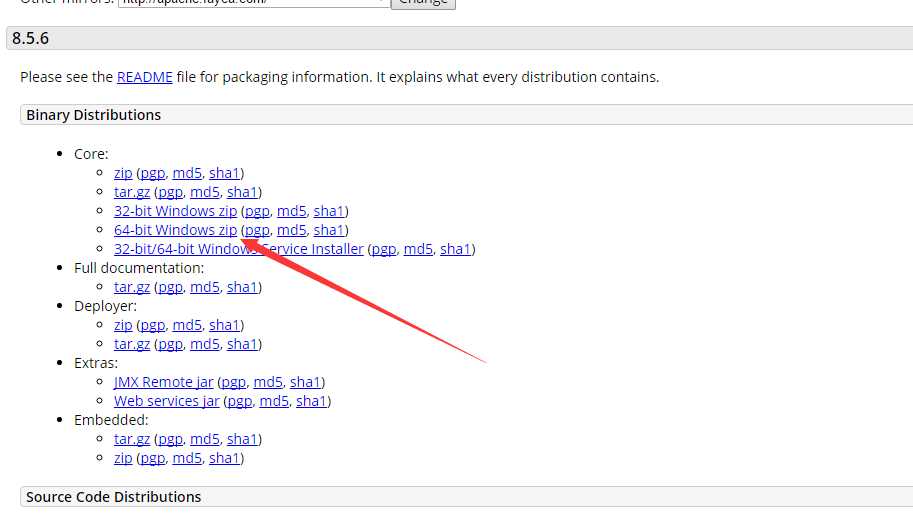Image resolution: width=913 pixels, height=527 pixels.
Task: Open the README link
Action: coord(144,77)
